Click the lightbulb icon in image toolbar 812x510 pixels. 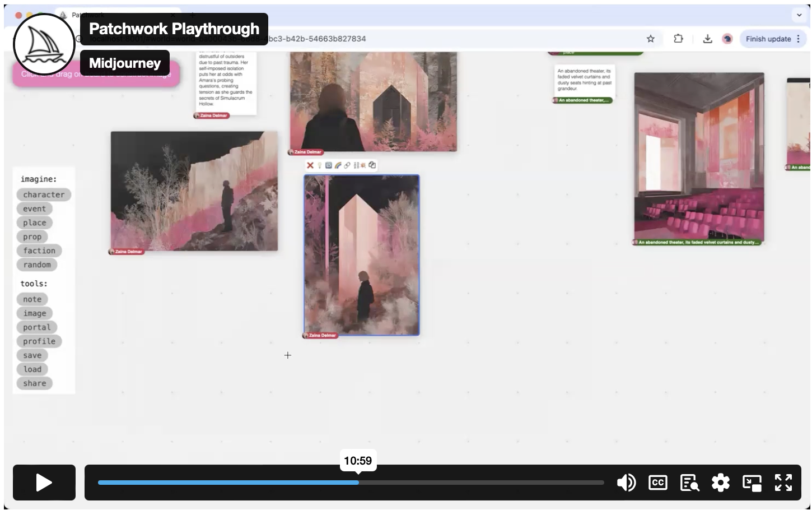(x=320, y=165)
